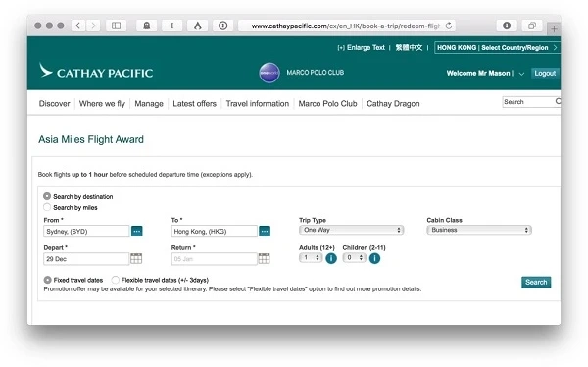This screenshot has height=367, width=588.
Task: Click the Cathay Pacific logo
Action: coord(96,71)
